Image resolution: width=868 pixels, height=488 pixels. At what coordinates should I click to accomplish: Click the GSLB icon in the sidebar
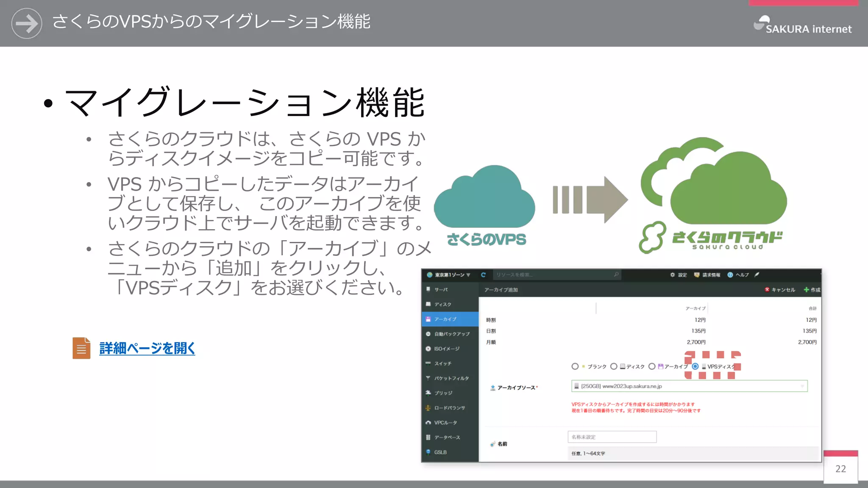(x=428, y=452)
